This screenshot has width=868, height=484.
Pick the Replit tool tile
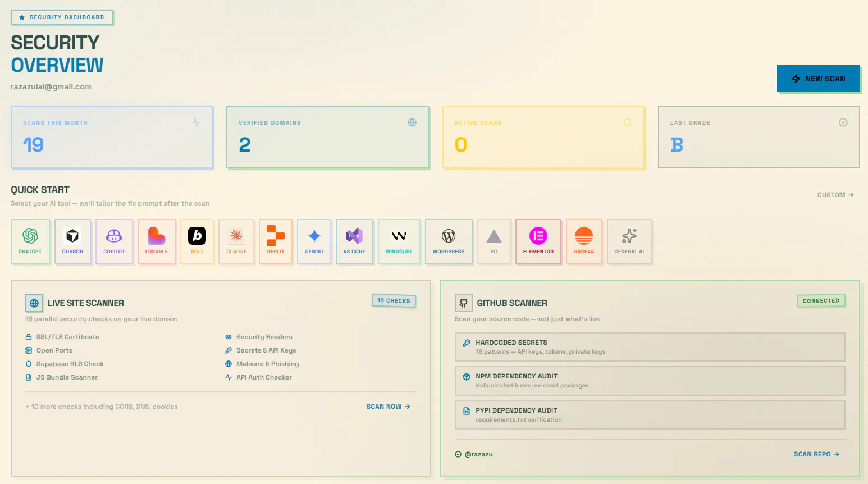pyautogui.click(x=276, y=241)
